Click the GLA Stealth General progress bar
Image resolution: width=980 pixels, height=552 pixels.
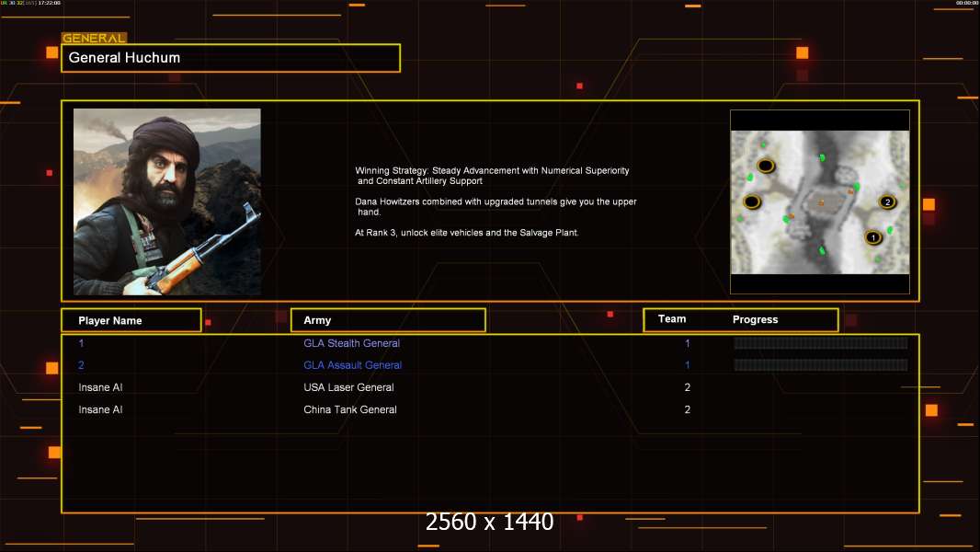point(821,342)
